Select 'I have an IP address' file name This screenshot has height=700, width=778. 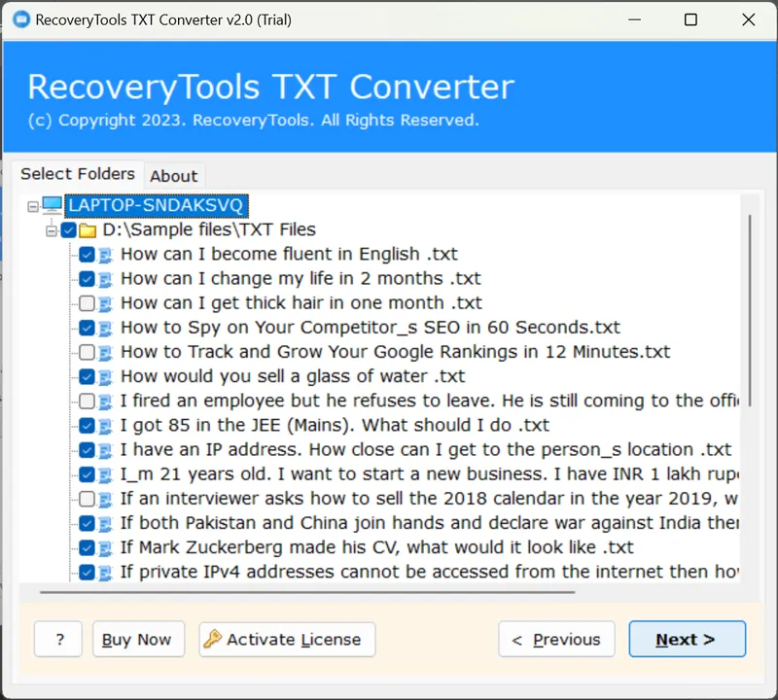point(426,449)
